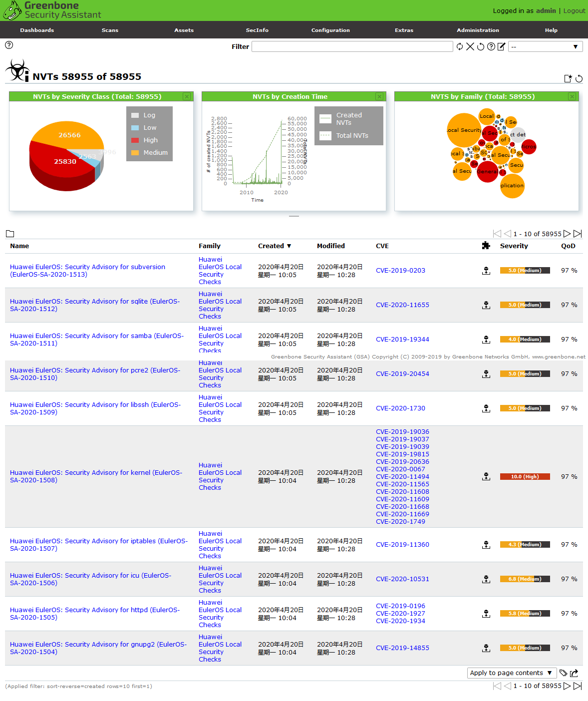
Task: Click the update filter refresh icon
Action: click(x=460, y=46)
